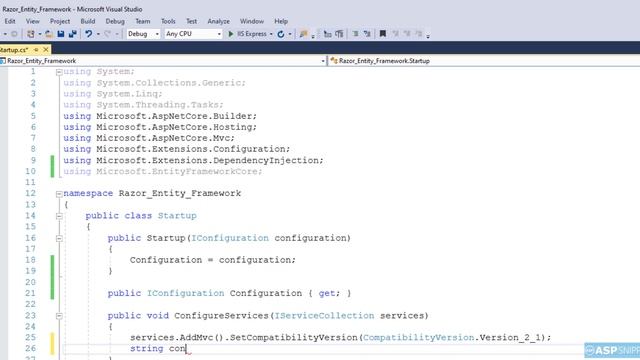Open the Any CPU platform dropdown
This screenshot has height=360, width=640.
coord(193,34)
